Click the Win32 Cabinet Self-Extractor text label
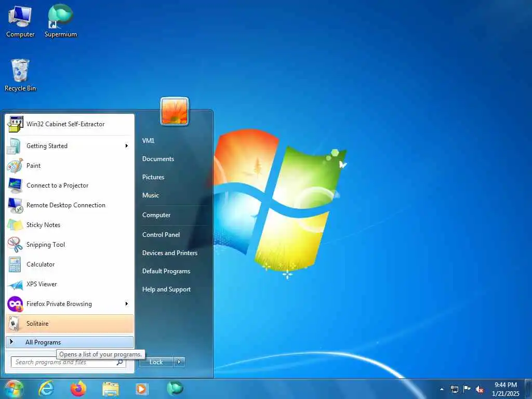 coord(65,124)
